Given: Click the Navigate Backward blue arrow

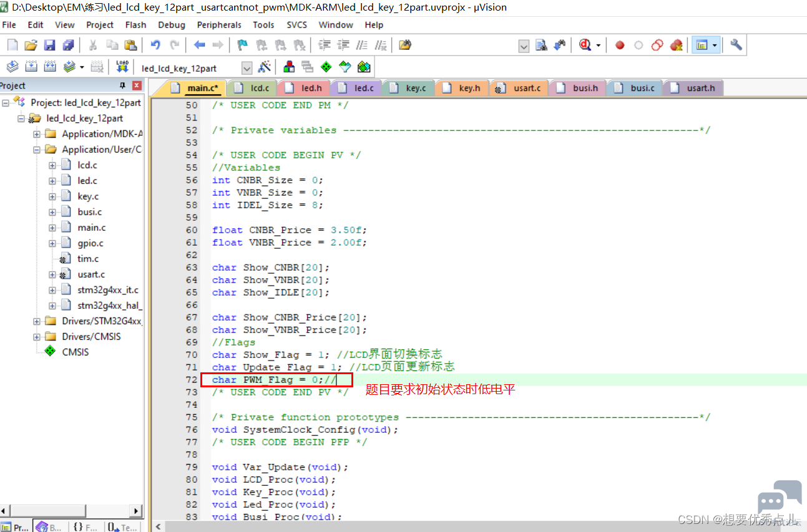Looking at the screenshot, I should pos(199,45).
